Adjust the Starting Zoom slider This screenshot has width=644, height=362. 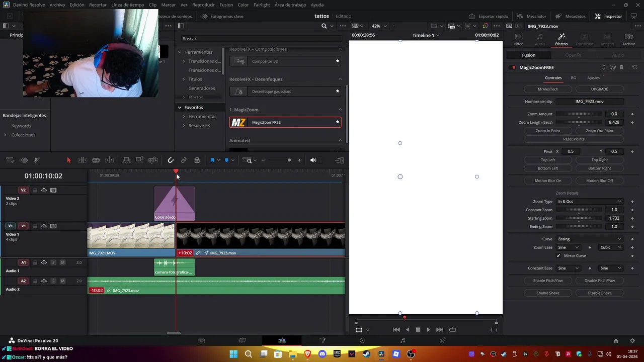coord(579,218)
